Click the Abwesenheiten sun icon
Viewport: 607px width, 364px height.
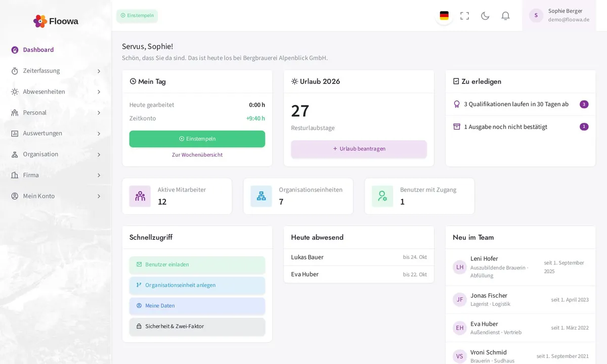pos(15,92)
